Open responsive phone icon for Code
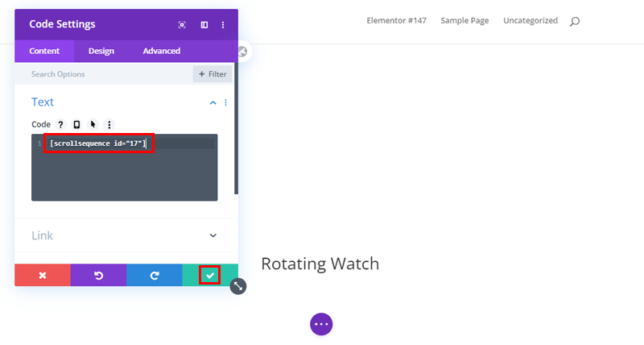This screenshot has width=644, height=345. tap(76, 125)
